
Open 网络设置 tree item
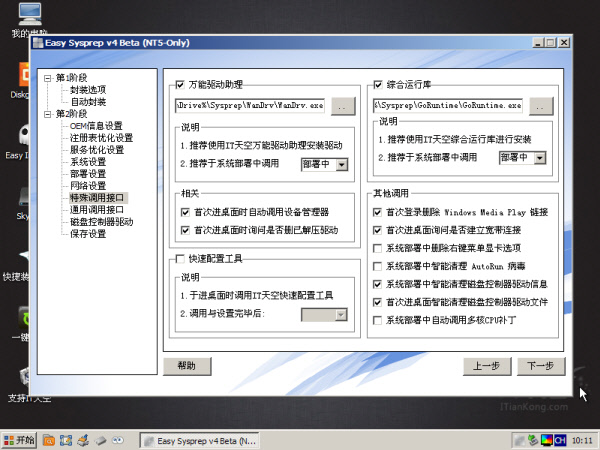[x=88, y=186]
